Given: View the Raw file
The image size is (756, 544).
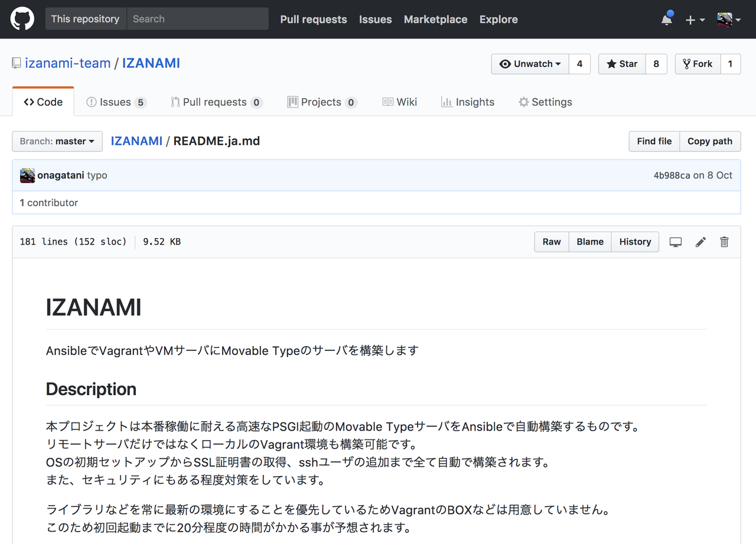Looking at the screenshot, I should coord(552,242).
